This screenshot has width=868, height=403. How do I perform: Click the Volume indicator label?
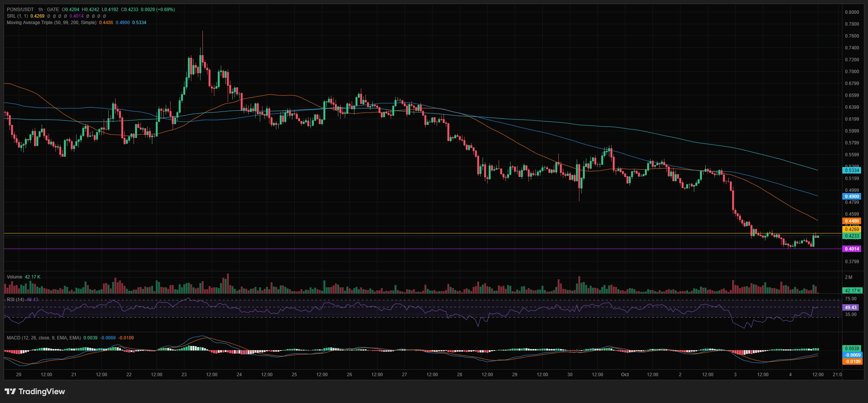15,277
